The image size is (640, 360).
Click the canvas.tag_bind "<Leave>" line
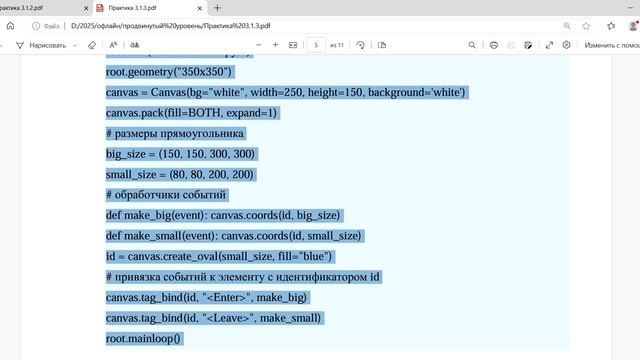213,318
